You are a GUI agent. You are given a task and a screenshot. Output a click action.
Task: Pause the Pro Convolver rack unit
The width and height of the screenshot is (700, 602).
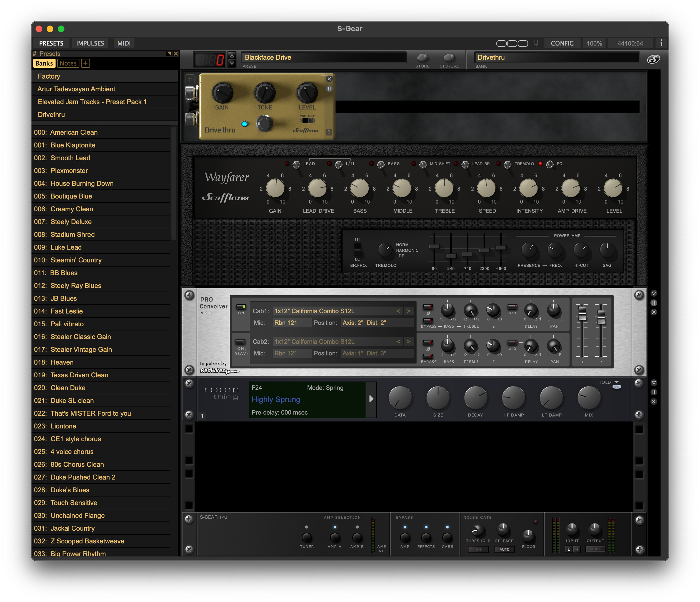tap(654, 303)
